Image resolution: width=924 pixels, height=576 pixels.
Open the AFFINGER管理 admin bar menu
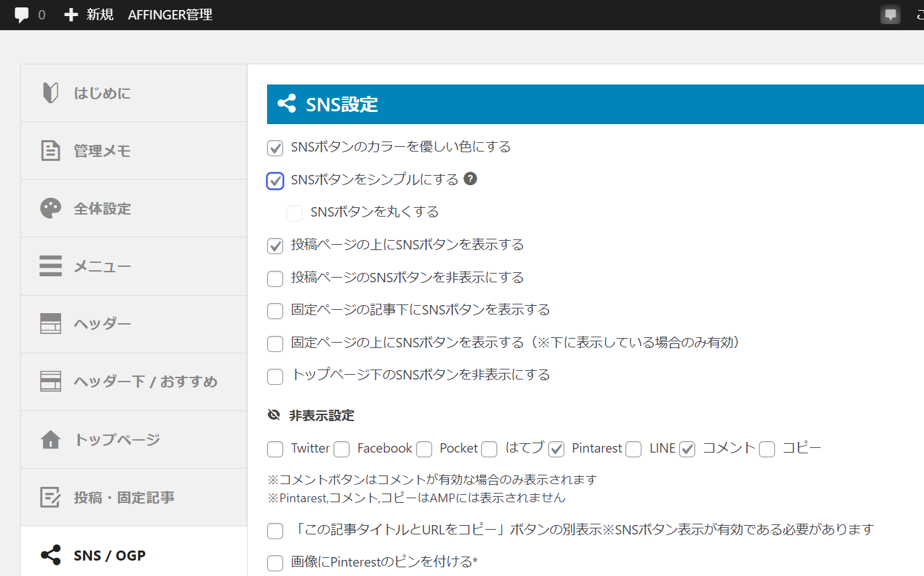click(170, 15)
